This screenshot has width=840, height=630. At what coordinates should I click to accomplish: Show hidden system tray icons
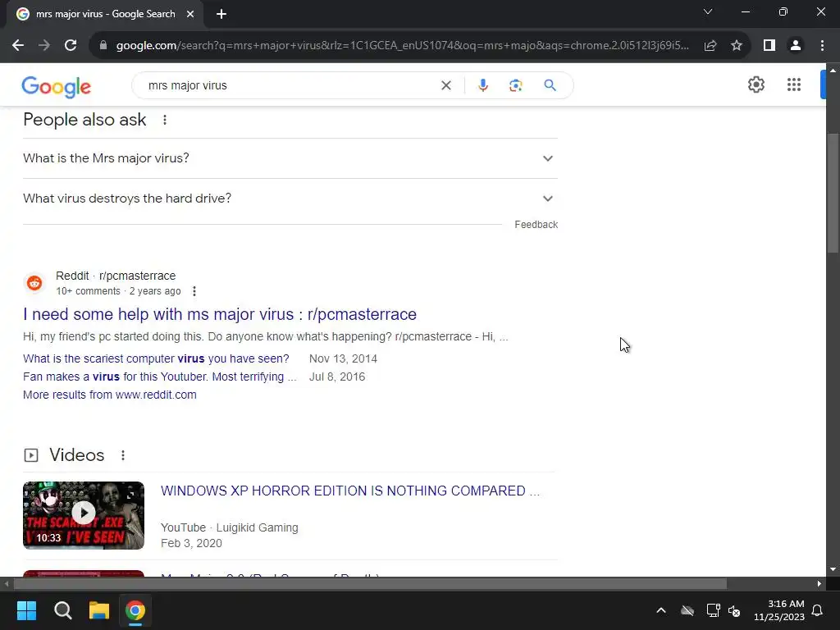point(661,610)
